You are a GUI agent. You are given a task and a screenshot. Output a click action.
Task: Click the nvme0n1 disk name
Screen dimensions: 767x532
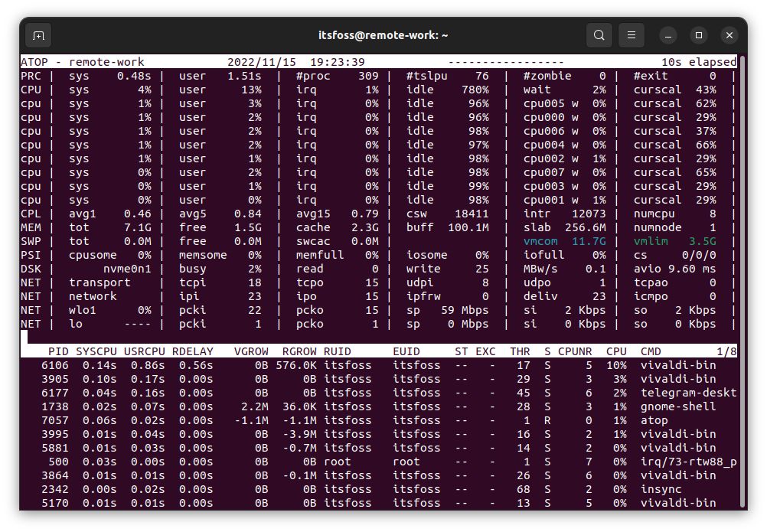pos(127,269)
